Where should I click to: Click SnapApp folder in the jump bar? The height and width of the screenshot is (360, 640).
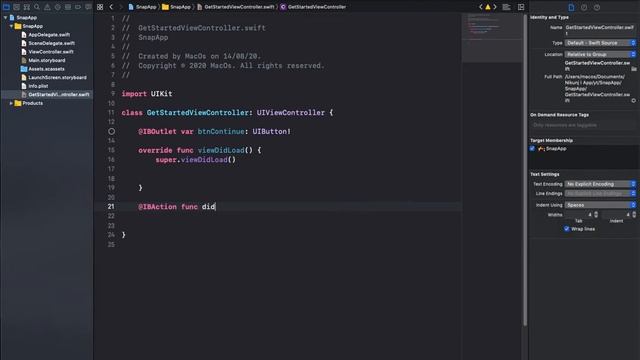tap(176, 7)
